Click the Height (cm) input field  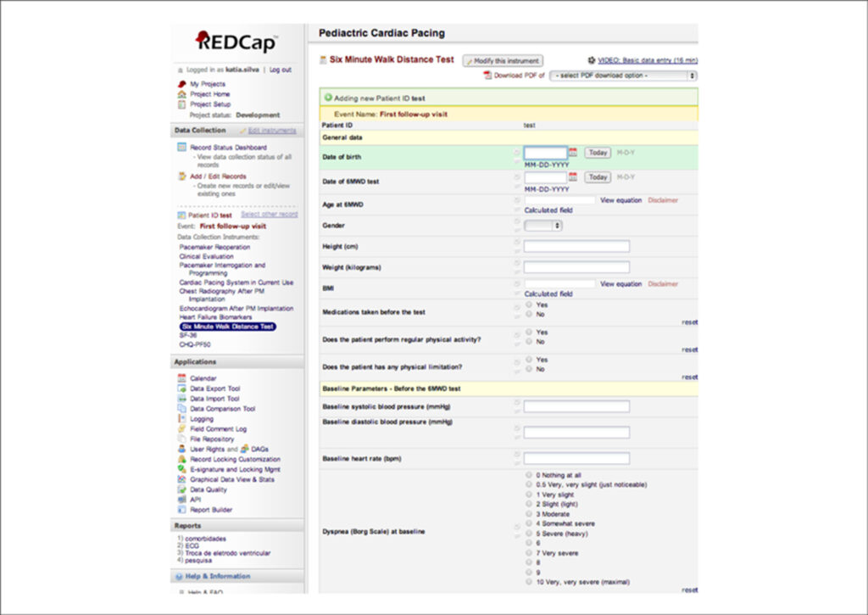(x=576, y=246)
